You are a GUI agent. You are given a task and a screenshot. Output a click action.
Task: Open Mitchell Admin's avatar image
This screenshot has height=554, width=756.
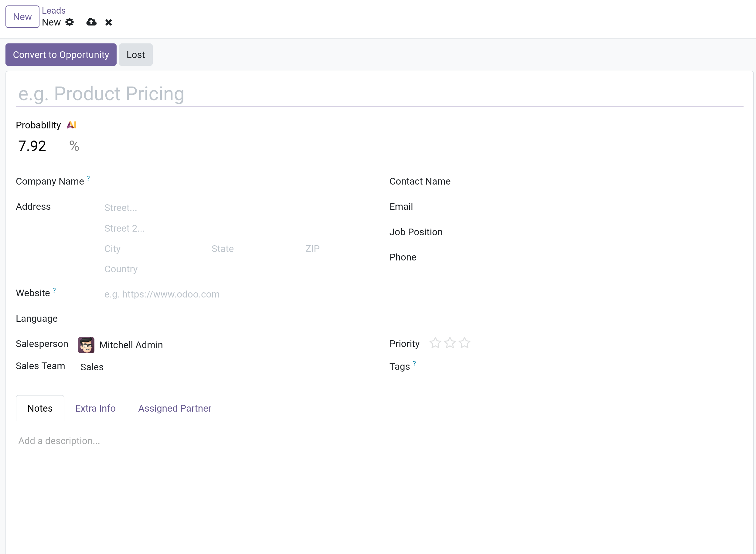coord(86,345)
